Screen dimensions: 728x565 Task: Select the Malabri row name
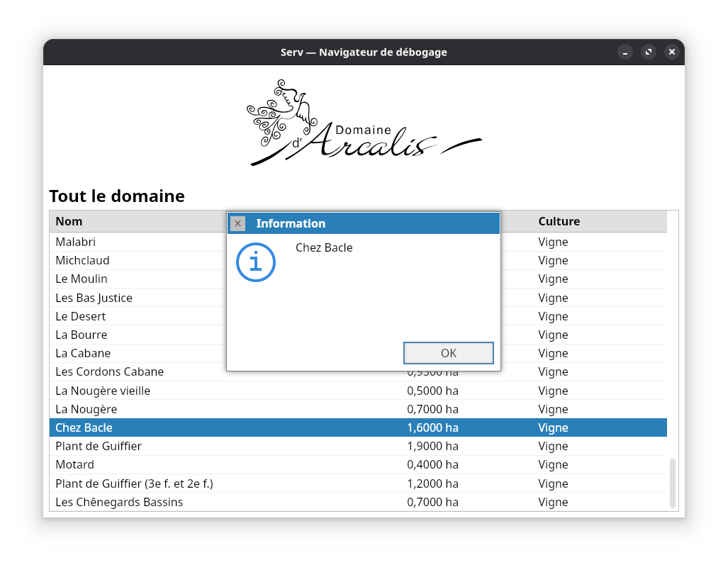(75, 242)
